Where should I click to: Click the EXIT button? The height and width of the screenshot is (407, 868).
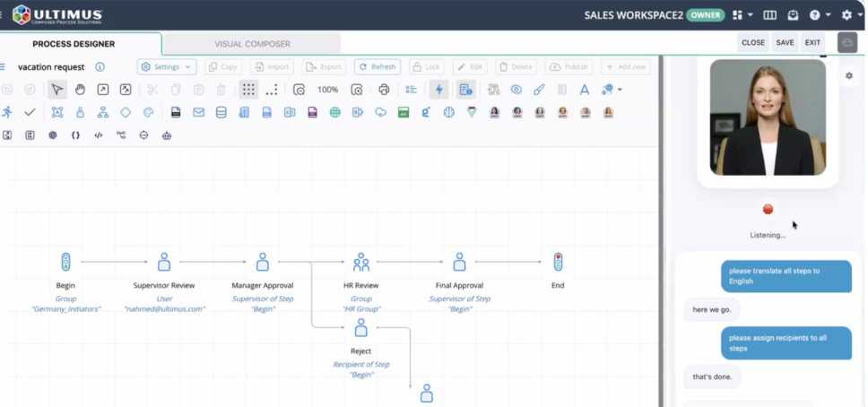812,43
